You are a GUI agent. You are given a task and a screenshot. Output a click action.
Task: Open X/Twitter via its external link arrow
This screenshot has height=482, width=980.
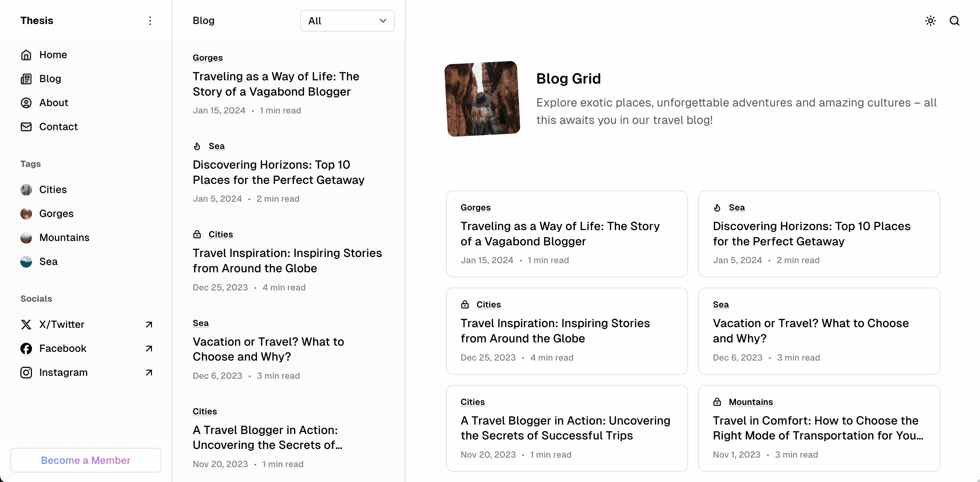pyautogui.click(x=149, y=324)
